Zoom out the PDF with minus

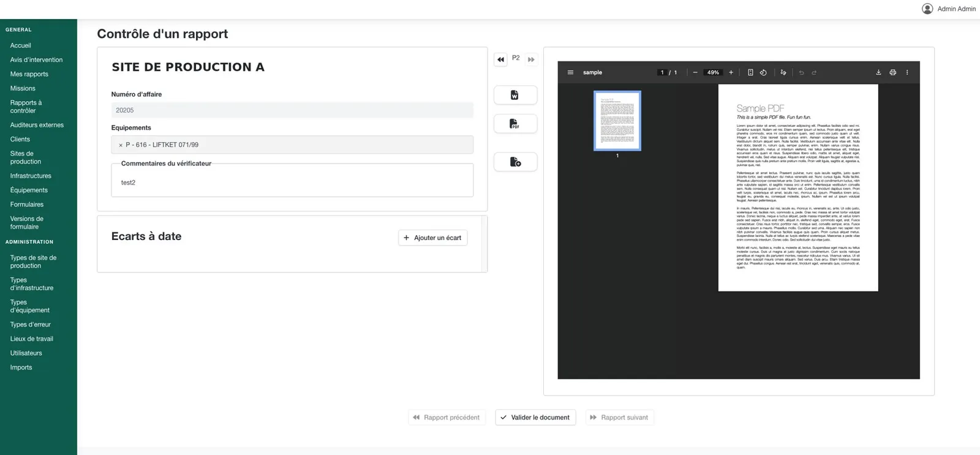(x=695, y=72)
